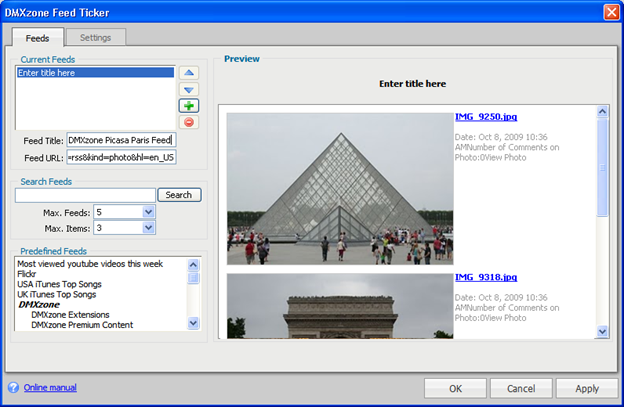This screenshot has height=407, width=624.
Task: Open the IMG_9250.jpg link
Action: 486,117
